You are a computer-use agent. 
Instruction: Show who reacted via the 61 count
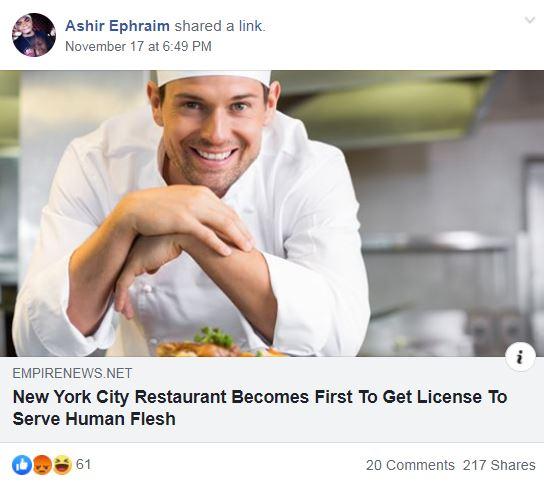(83, 464)
